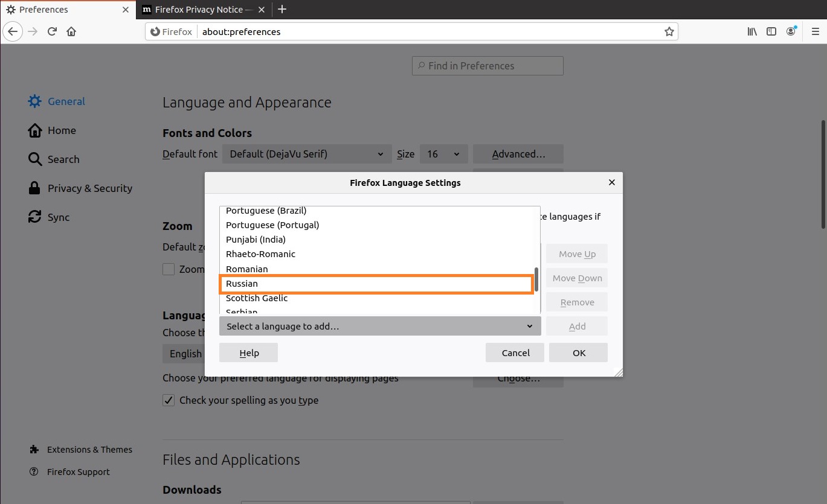The image size is (827, 504).
Task: Open the font Size dropdown
Action: click(443, 154)
